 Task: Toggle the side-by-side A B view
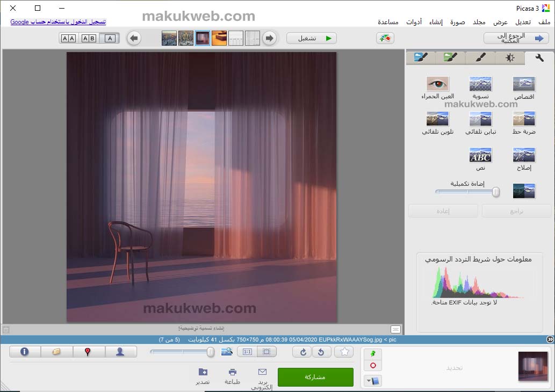coord(89,38)
